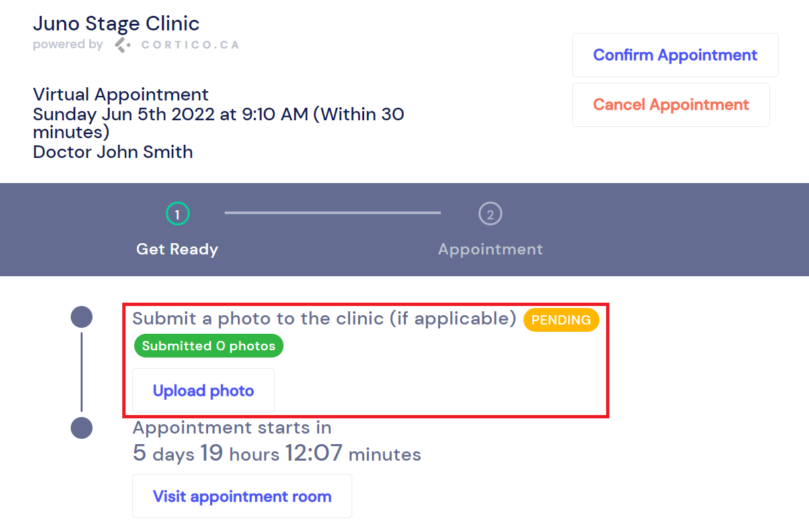Click the Confirm Appointment button
Viewport: 809px width, 532px height.
pyautogui.click(x=675, y=56)
